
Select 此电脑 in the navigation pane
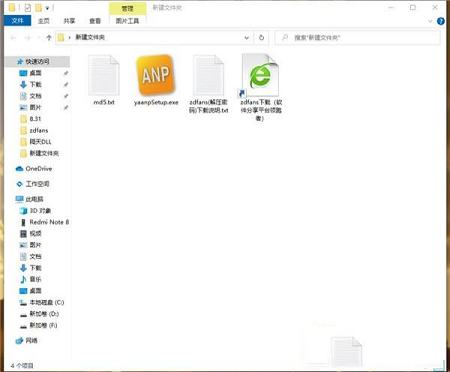34,199
